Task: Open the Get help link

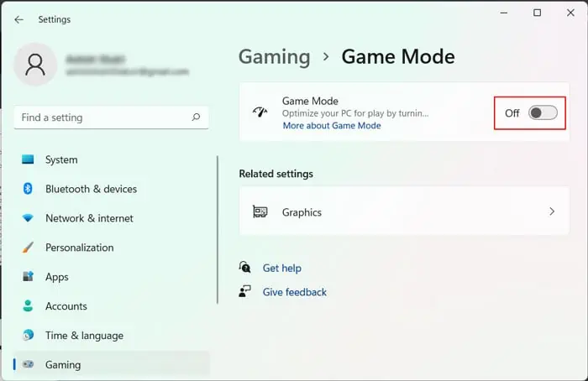Action: pyautogui.click(x=281, y=269)
